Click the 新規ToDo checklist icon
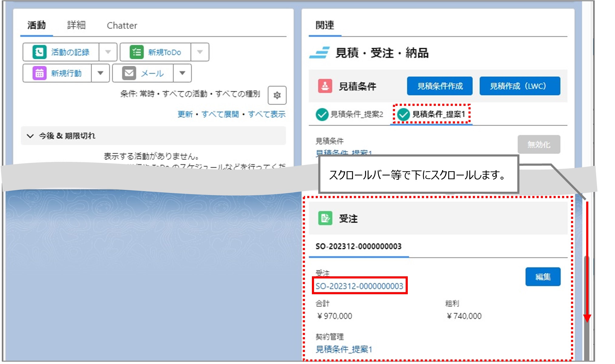 (x=137, y=52)
